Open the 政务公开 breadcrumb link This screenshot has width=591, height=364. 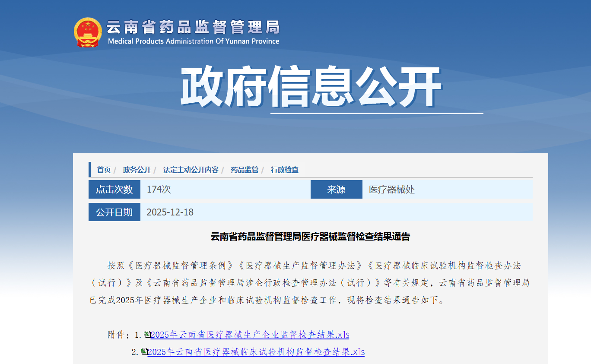coord(137,170)
